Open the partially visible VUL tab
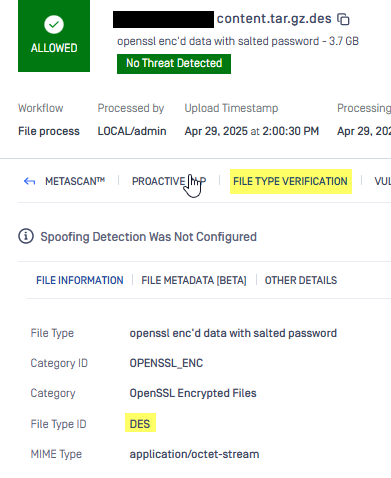Screen dimensions: 391x478 point(382,181)
